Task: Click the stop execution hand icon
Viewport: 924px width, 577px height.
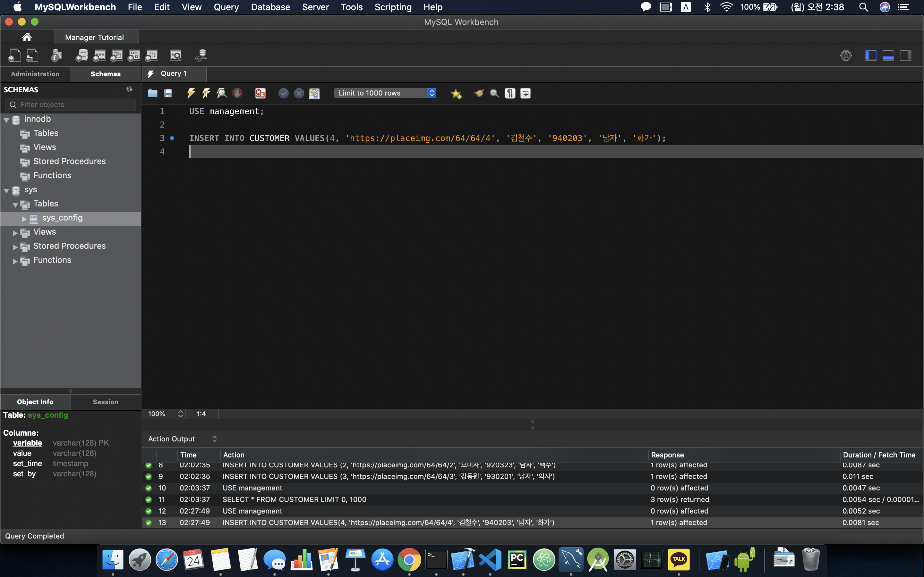Action: click(237, 93)
